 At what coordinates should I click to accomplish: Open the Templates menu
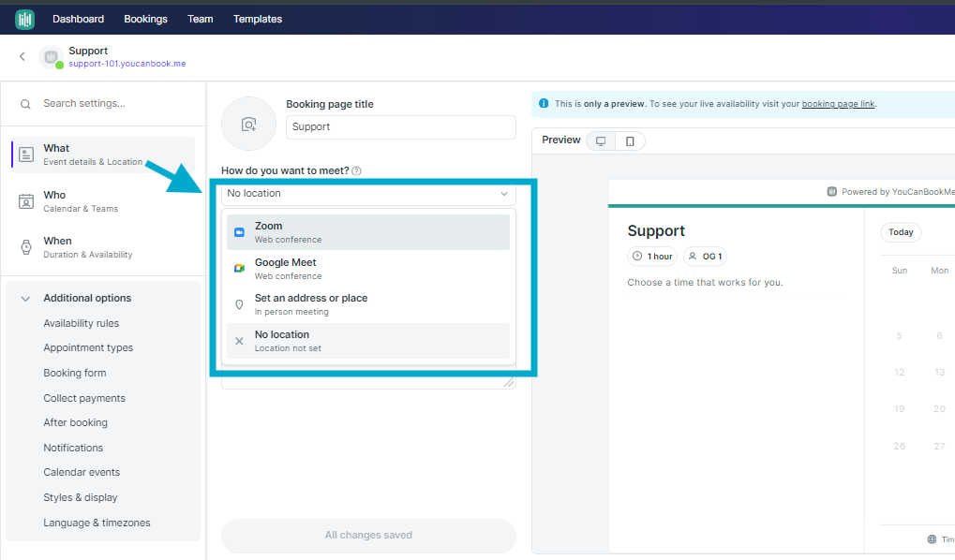pos(258,19)
